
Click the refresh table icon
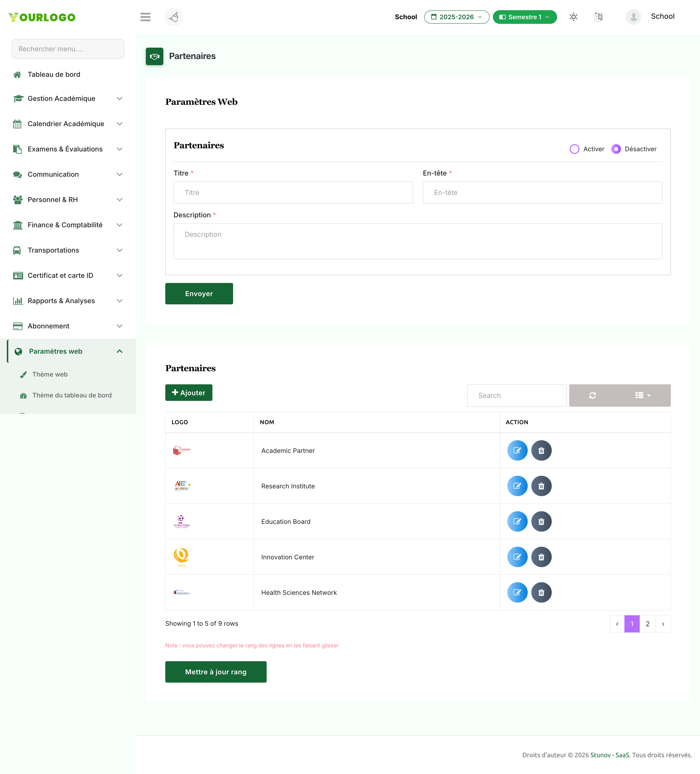pyautogui.click(x=592, y=396)
